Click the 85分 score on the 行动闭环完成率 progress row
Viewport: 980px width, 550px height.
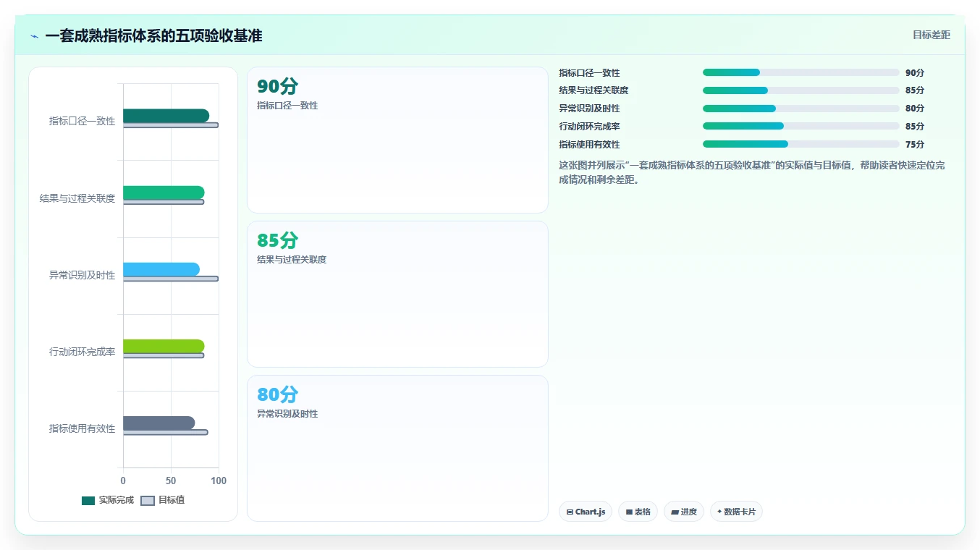pos(915,127)
